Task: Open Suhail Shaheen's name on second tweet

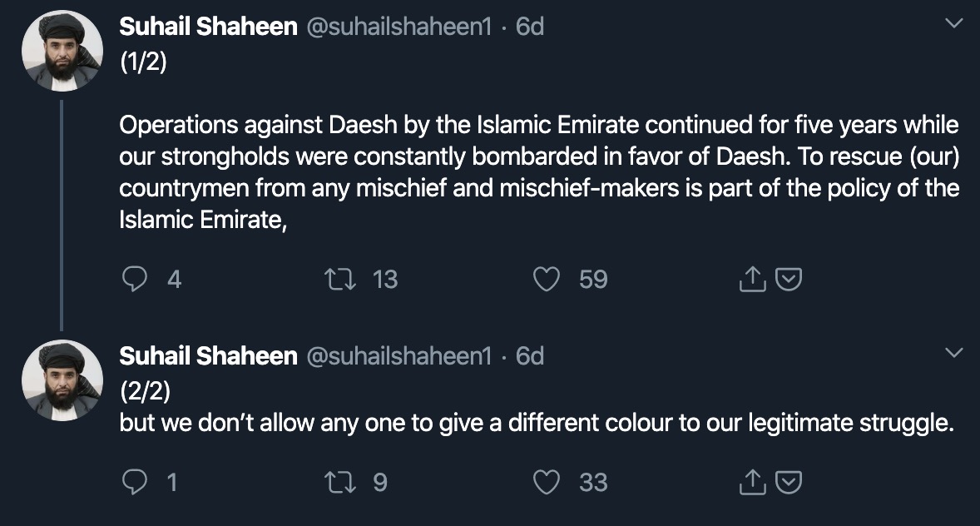Action: pyautogui.click(x=208, y=356)
